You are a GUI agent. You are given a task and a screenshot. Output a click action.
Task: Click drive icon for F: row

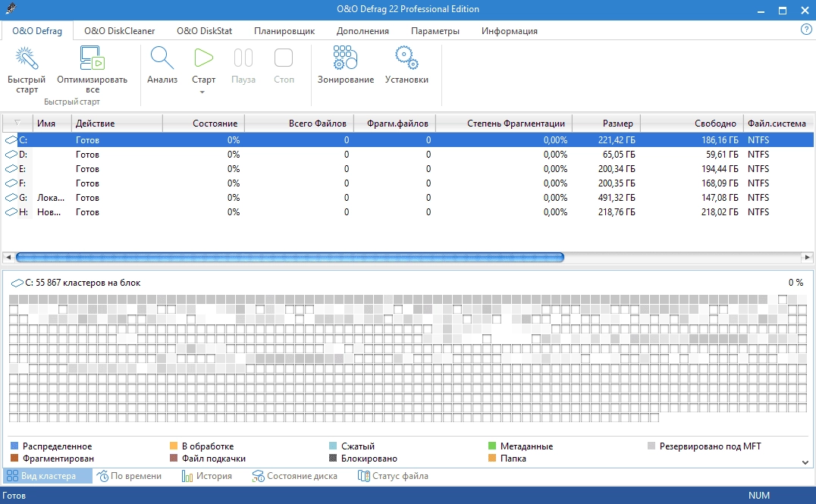click(x=11, y=183)
